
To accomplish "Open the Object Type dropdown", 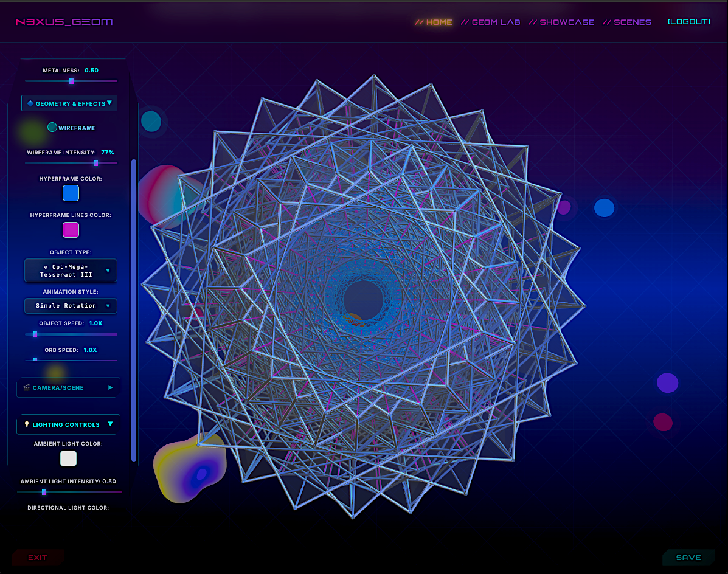I will (71, 271).
